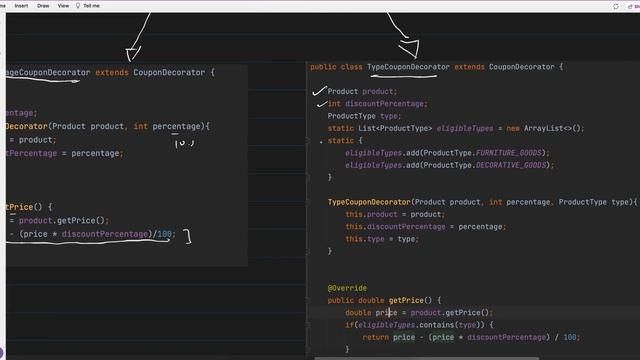Image resolution: width=640 pixels, height=360 pixels.
Task: Click the Tell me search box
Action: point(91,6)
